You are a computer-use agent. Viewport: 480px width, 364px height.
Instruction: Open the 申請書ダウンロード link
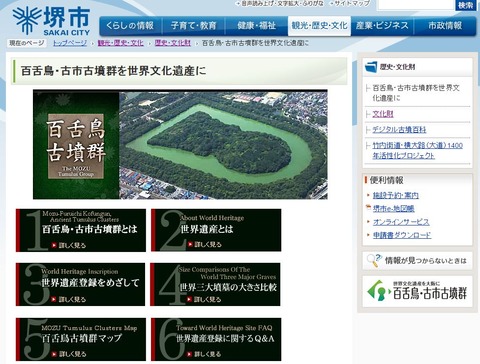[402, 235]
